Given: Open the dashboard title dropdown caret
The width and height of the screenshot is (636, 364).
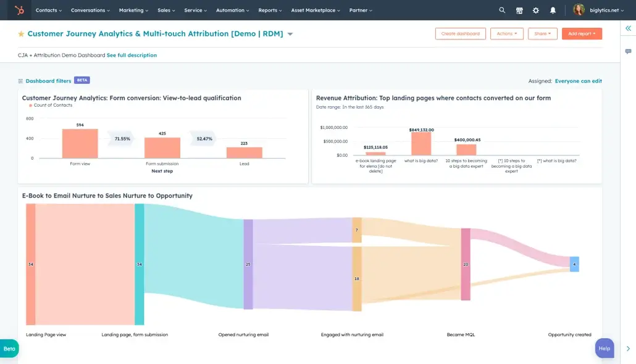Looking at the screenshot, I should click(290, 34).
